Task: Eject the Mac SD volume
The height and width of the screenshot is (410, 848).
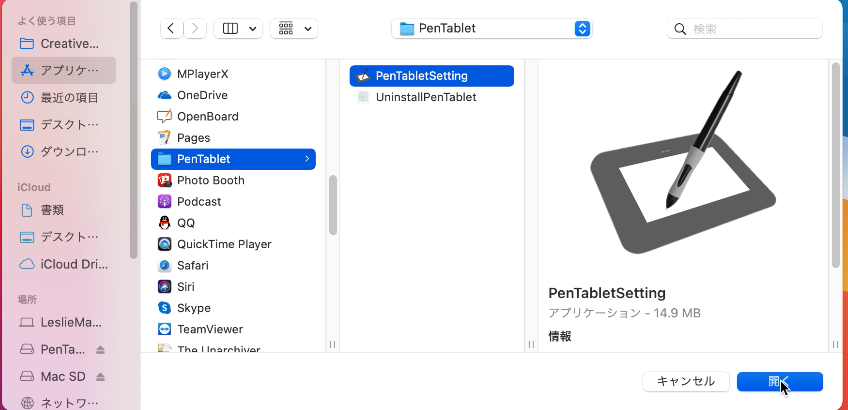Action: coord(101,376)
